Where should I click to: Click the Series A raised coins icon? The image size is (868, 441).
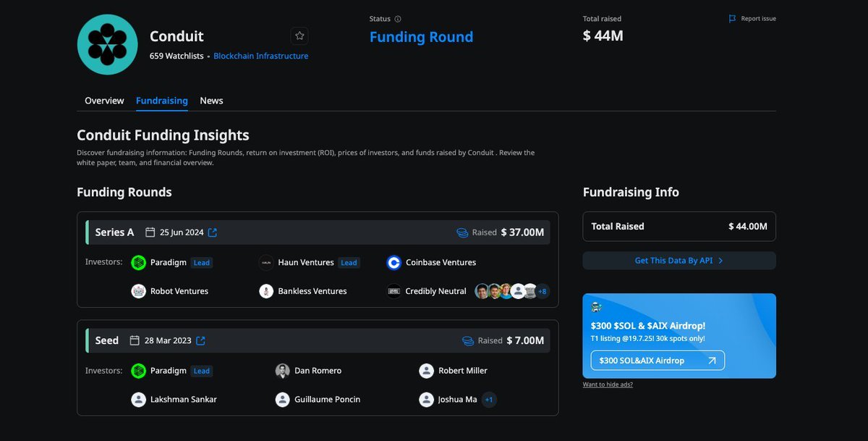pos(462,232)
